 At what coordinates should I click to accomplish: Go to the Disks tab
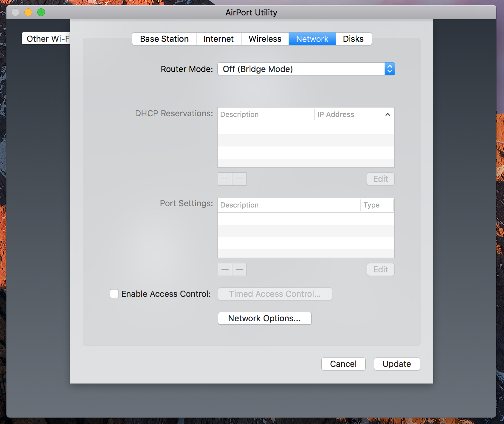(x=353, y=39)
